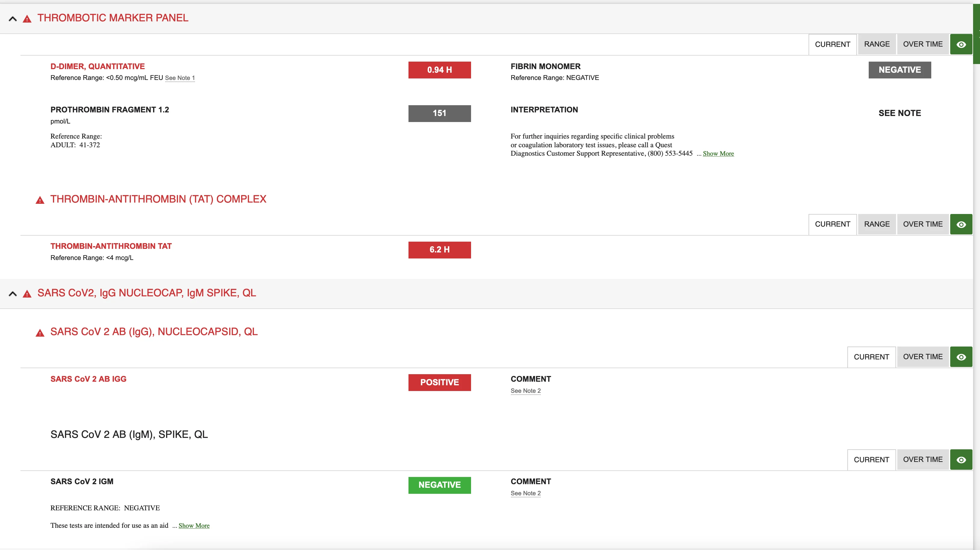Click the green NEGATIVE SARS CoV 2 IGM badge
Viewport: 980px width, 550px height.
(439, 485)
